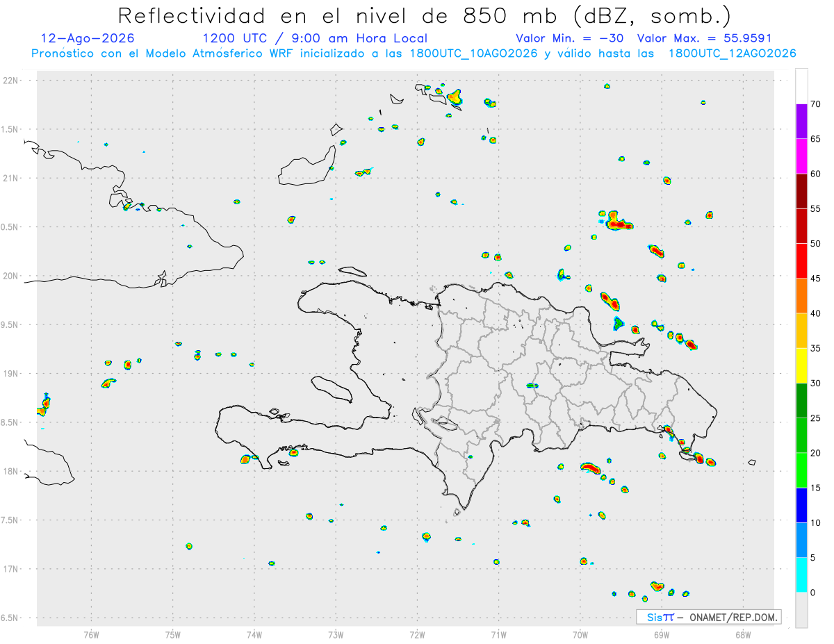Select the purple 65–70 dBZ legend color

801,121
